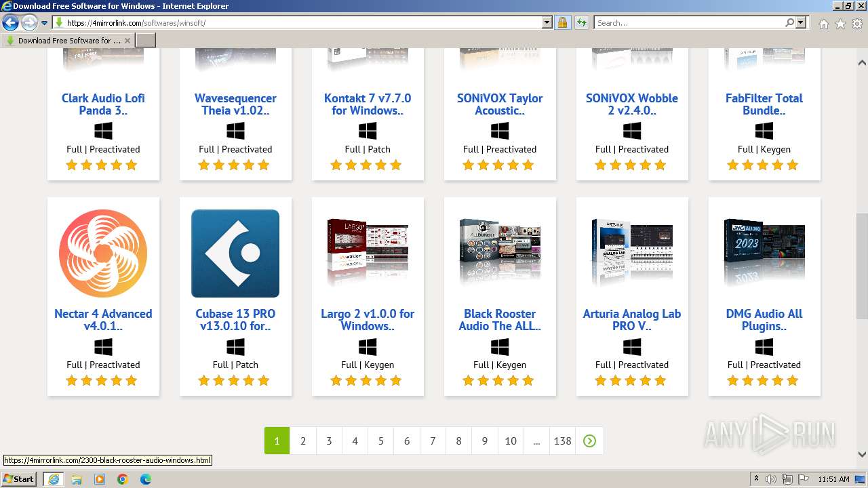Open the Tools gear icon
Image resolution: width=868 pixels, height=488 pixels.
click(x=857, y=24)
